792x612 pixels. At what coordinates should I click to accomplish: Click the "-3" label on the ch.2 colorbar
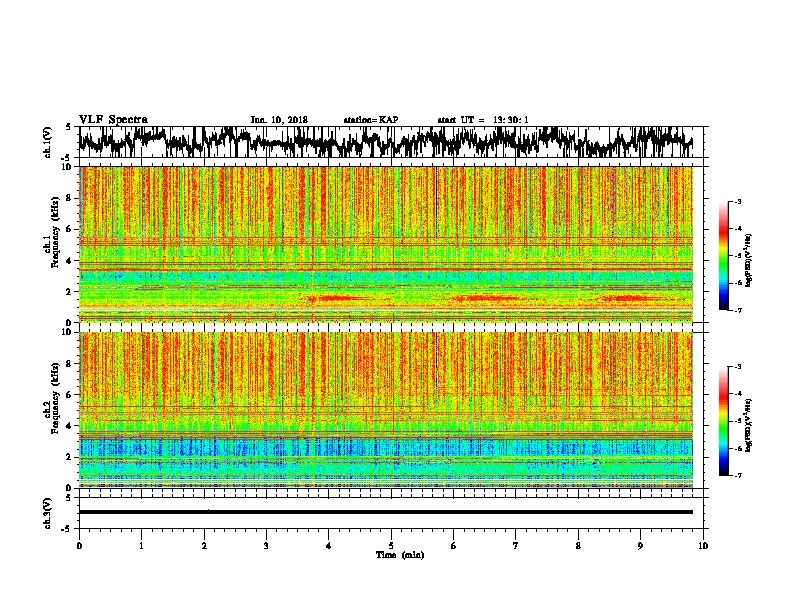pyautogui.click(x=737, y=367)
